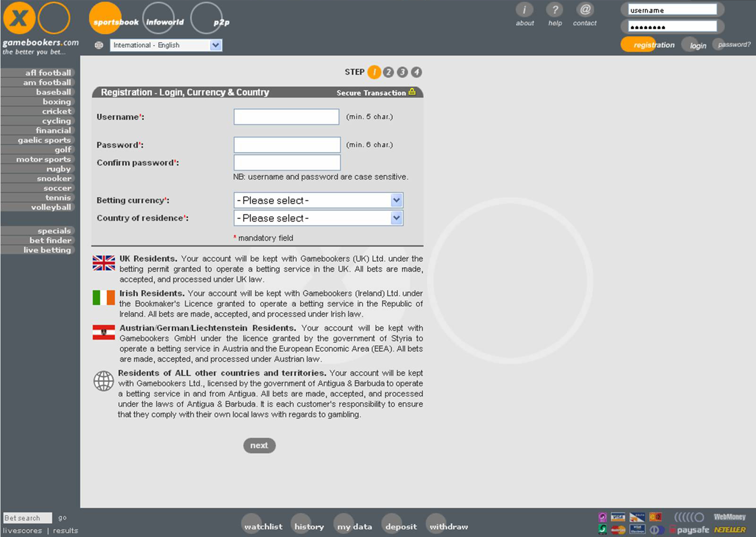Select soccer in the sports list
Image resolution: width=756 pixels, height=537 pixels.
coord(38,188)
